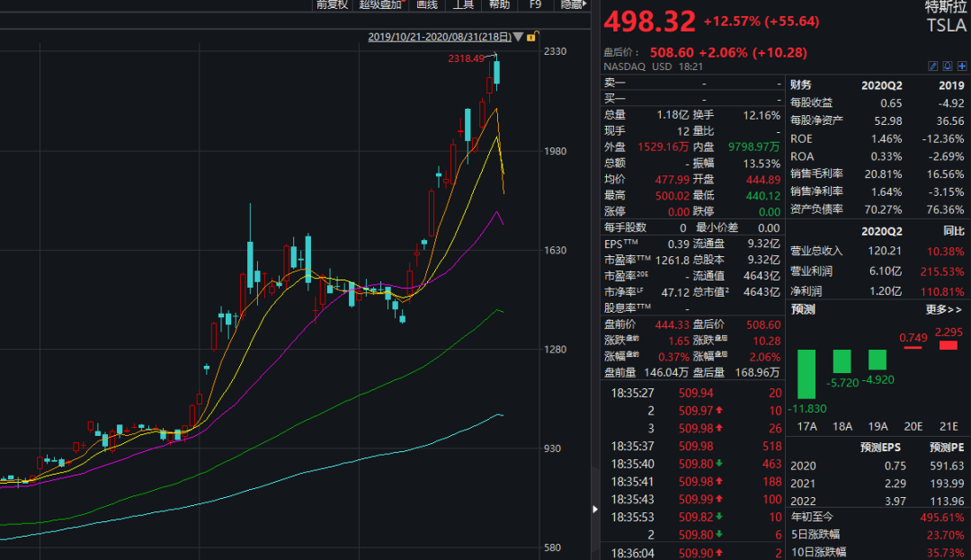Open the 帮助 help menu

tap(499, 5)
